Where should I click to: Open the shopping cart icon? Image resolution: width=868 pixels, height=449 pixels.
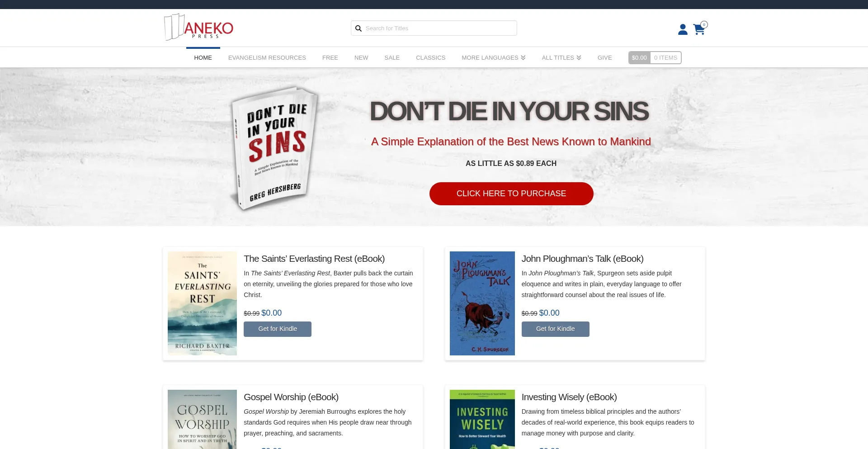tap(699, 29)
